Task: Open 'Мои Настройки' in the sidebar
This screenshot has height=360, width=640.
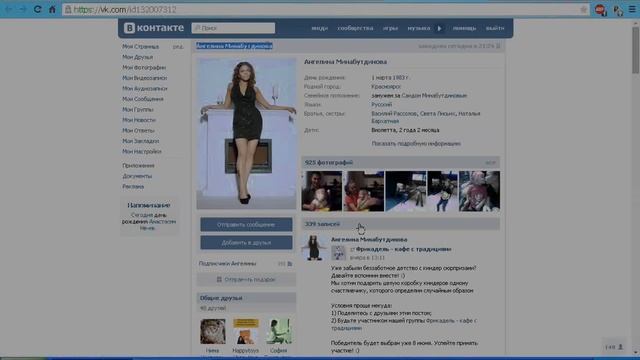Action: click(142, 151)
